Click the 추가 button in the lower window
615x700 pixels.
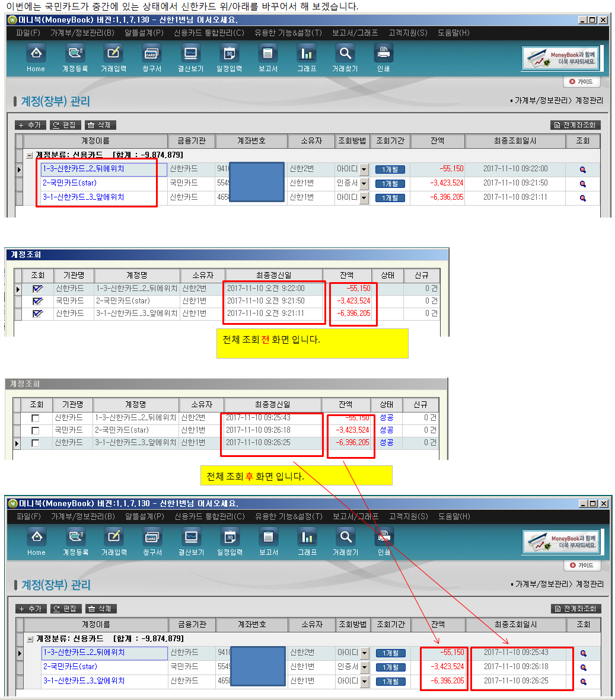point(30,609)
